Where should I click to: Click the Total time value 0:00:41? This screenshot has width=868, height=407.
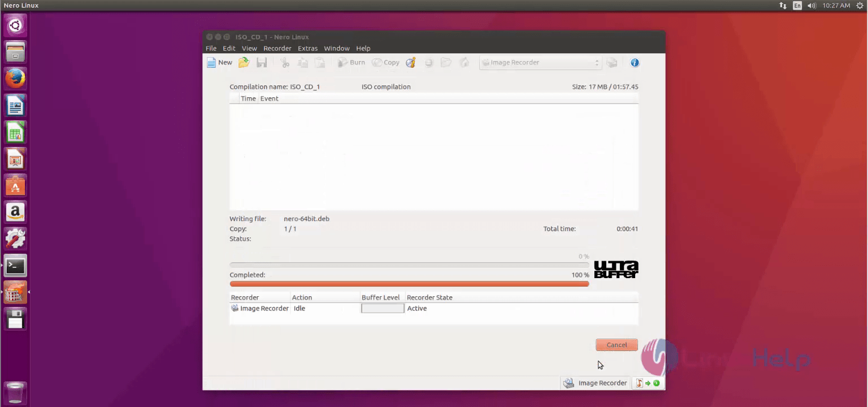[627, 229]
